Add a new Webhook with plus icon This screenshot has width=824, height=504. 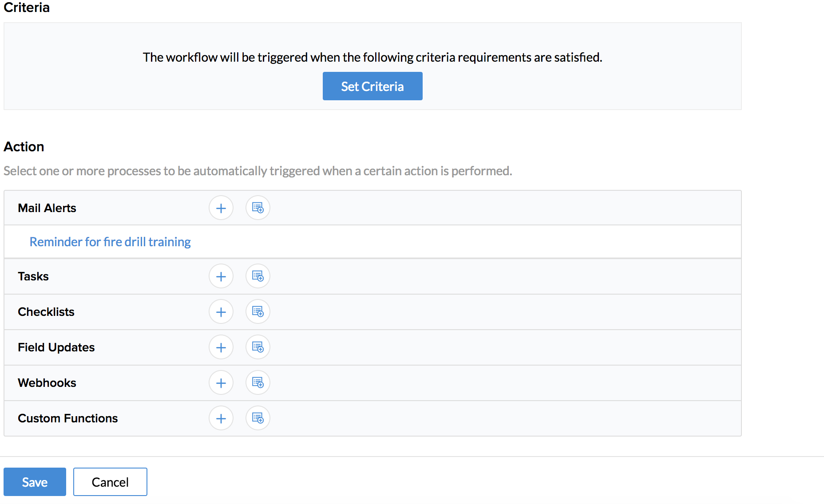221,383
